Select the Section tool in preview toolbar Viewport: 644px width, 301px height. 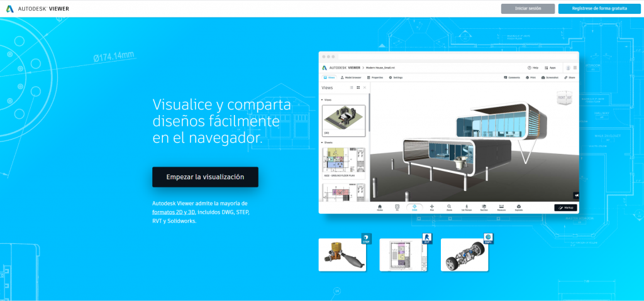pos(484,207)
